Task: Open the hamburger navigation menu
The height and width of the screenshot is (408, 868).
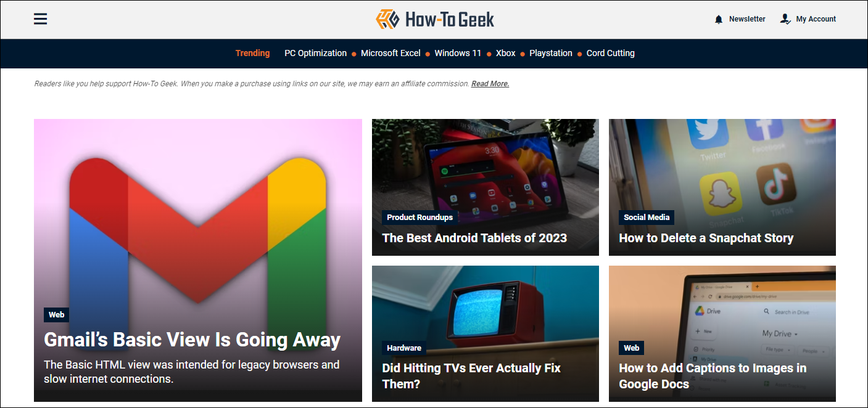Action: pos(41,19)
